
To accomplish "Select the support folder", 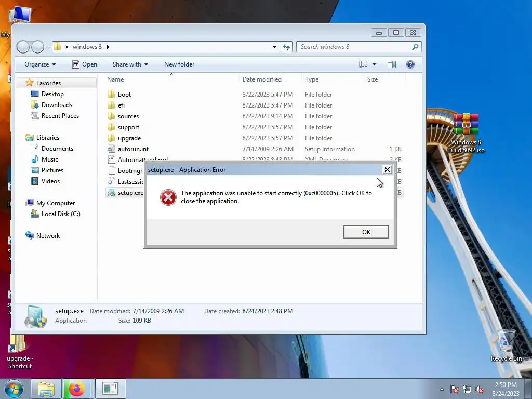I will 128,127.
